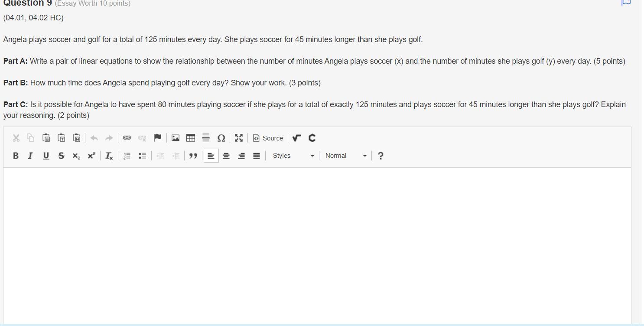Click the "Part A:" label text
644x326 pixels.
click(16, 61)
